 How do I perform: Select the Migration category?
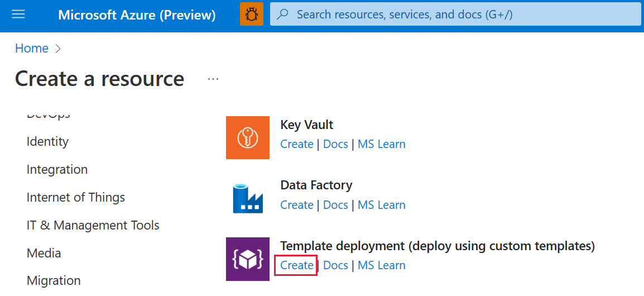[54, 281]
